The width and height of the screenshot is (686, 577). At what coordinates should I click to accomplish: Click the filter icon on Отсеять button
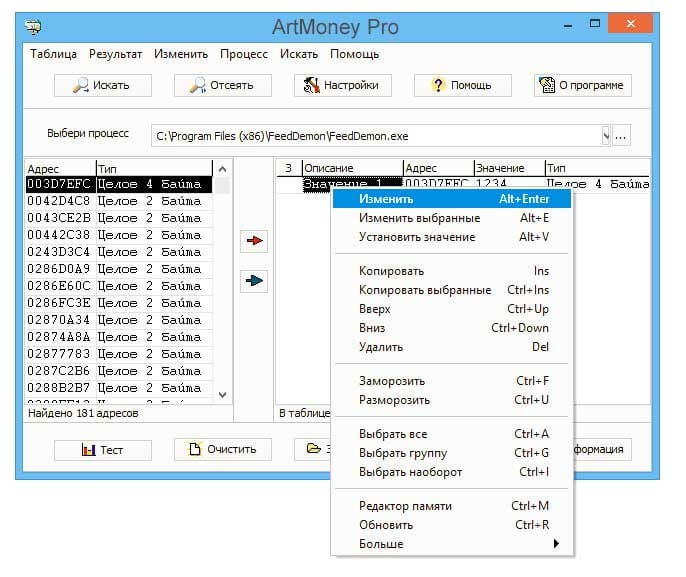click(x=198, y=85)
